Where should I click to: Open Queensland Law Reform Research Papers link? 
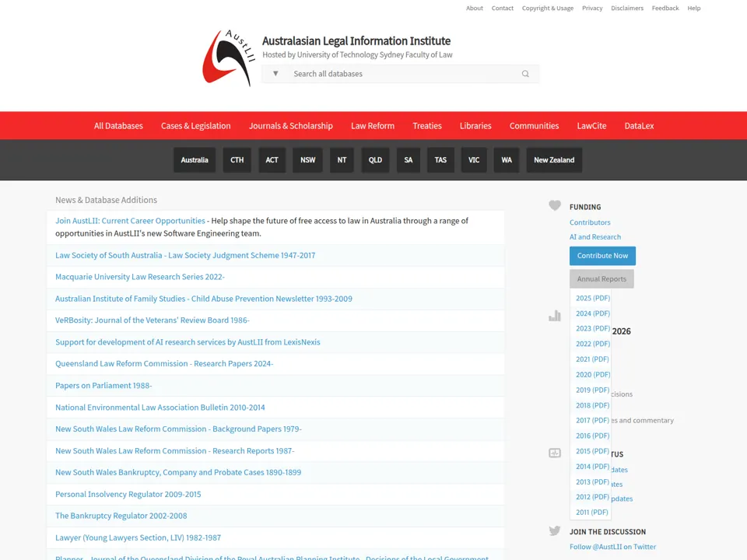(164, 363)
